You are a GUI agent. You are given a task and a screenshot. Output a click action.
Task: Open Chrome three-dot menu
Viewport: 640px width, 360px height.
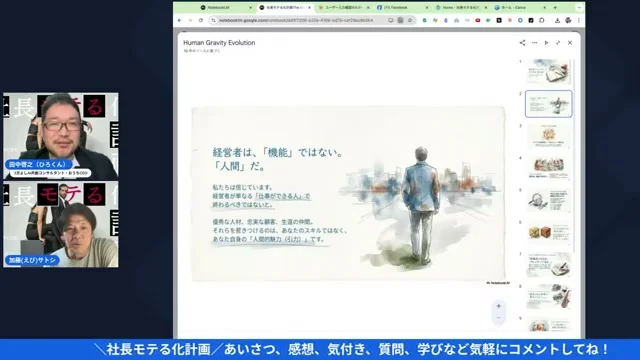click(578, 20)
